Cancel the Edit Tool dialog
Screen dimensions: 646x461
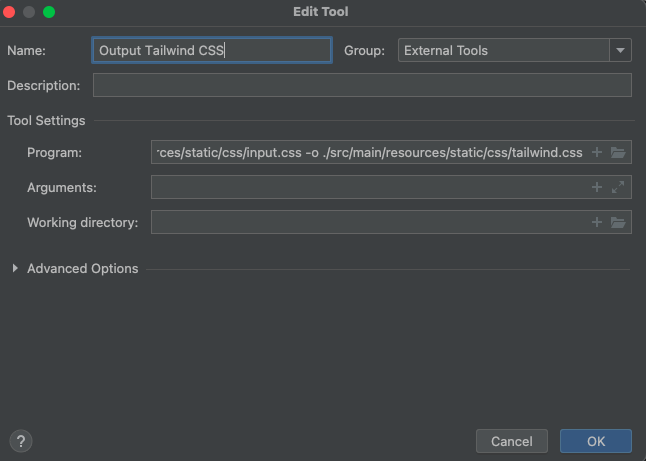pos(511,441)
